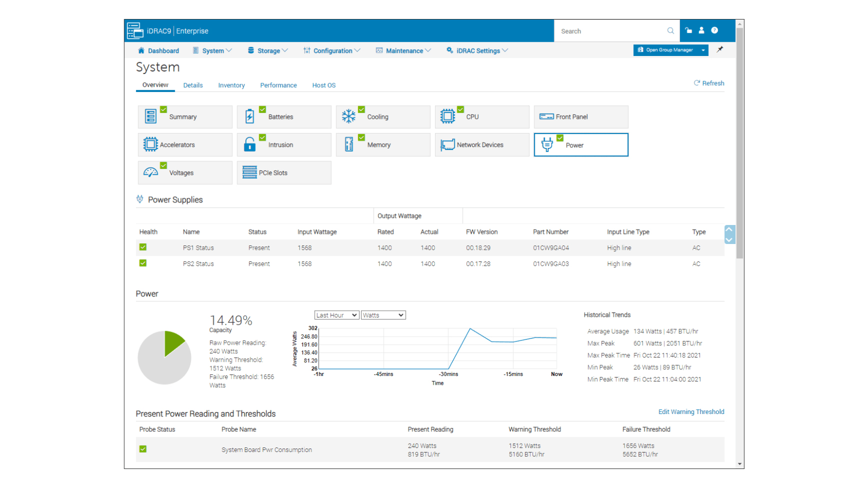Open the Last Hour time range dropdown
Image resolution: width=868 pixels, height=488 pixels.
pos(336,314)
